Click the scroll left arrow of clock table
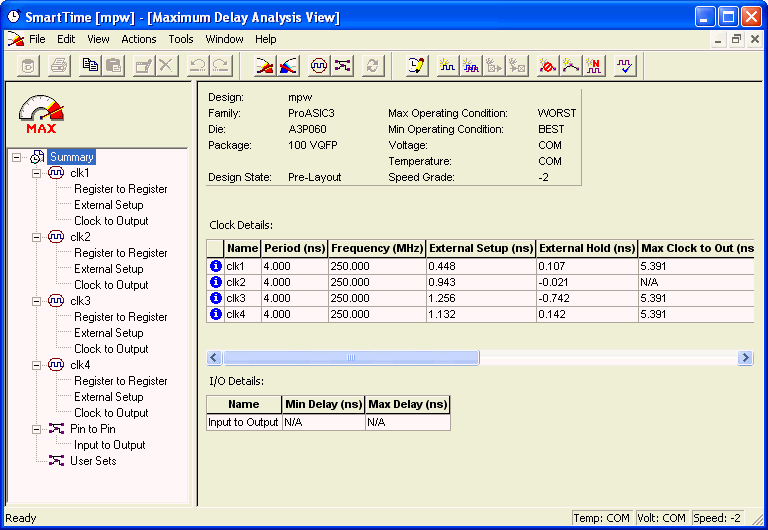This screenshot has height=530, width=768. (x=214, y=358)
